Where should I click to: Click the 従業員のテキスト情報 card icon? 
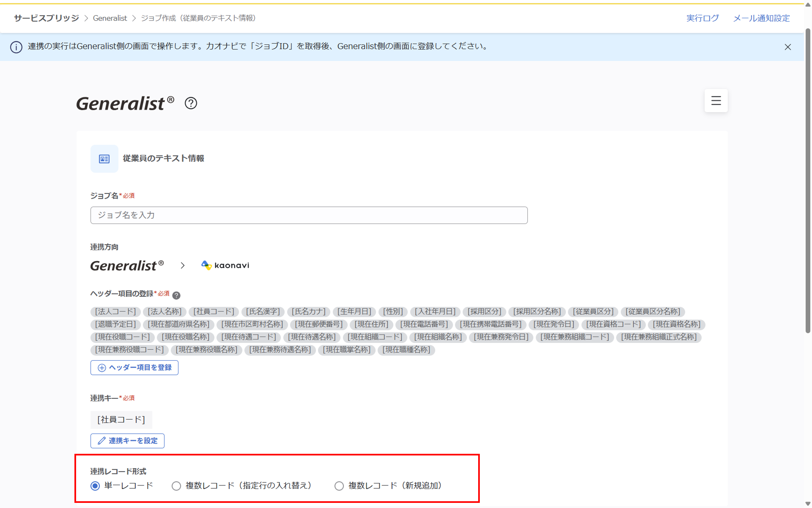(x=104, y=159)
